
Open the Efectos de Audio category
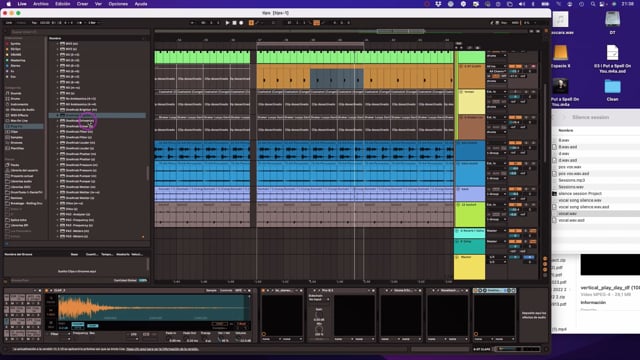(x=22, y=110)
